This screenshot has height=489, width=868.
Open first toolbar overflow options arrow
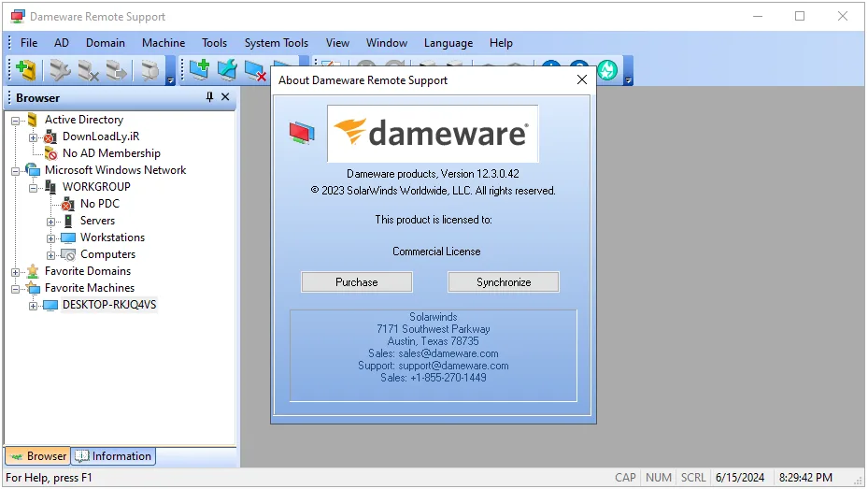click(170, 80)
